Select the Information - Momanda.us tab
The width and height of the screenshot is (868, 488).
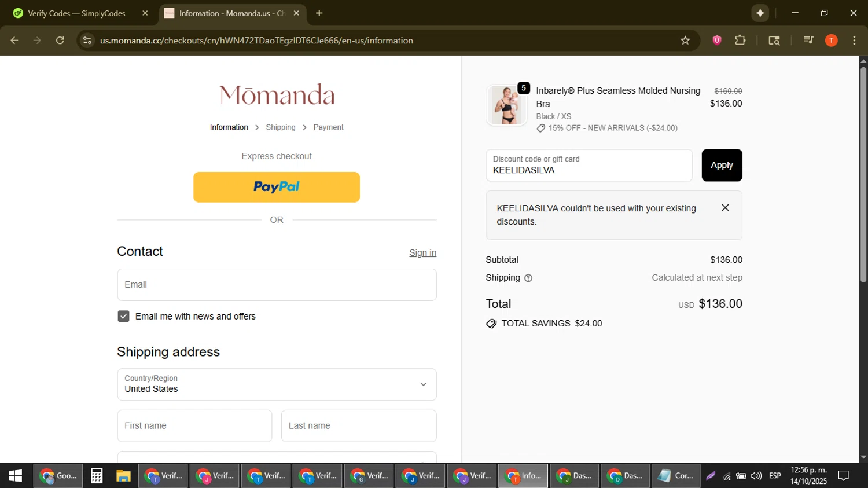pyautogui.click(x=232, y=13)
